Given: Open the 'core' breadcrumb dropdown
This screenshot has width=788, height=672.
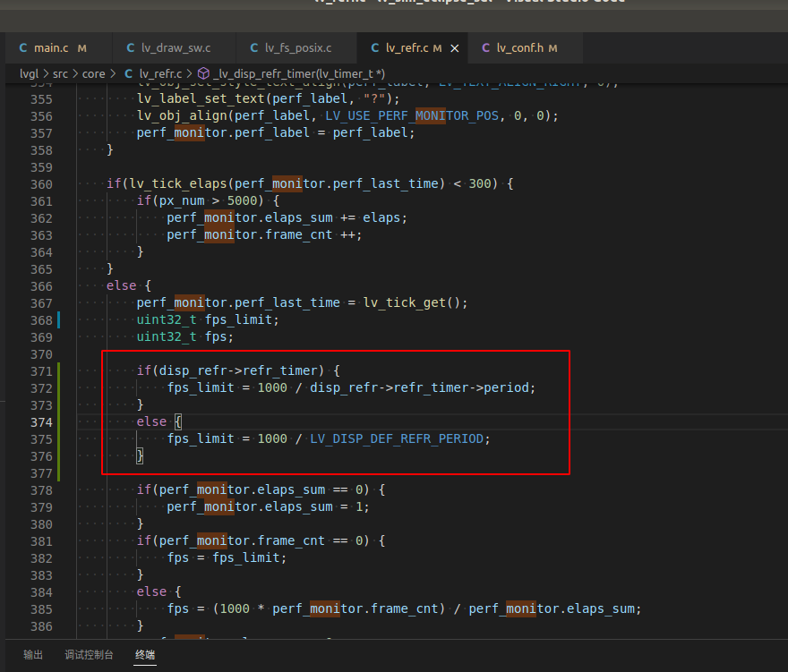Looking at the screenshot, I should (x=93, y=73).
